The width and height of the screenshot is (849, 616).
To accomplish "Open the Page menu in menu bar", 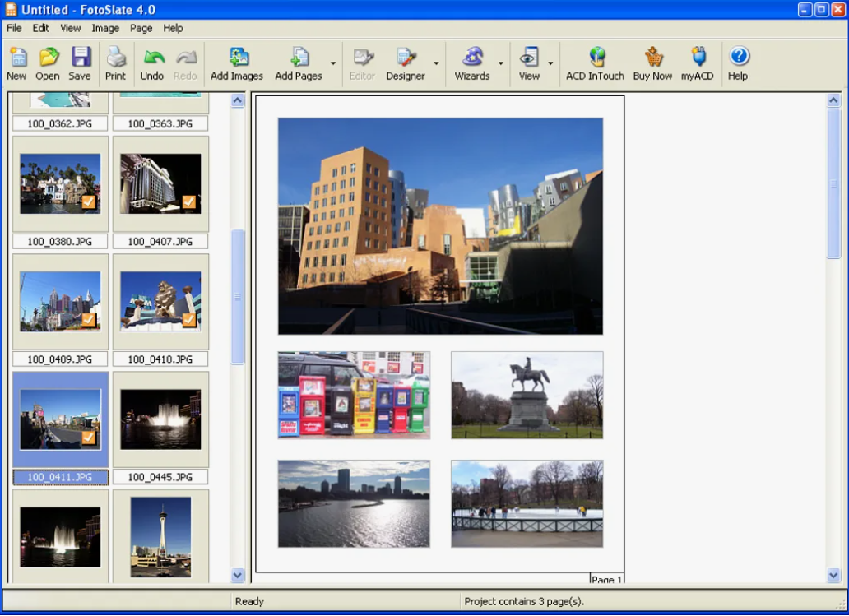I will [141, 28].
